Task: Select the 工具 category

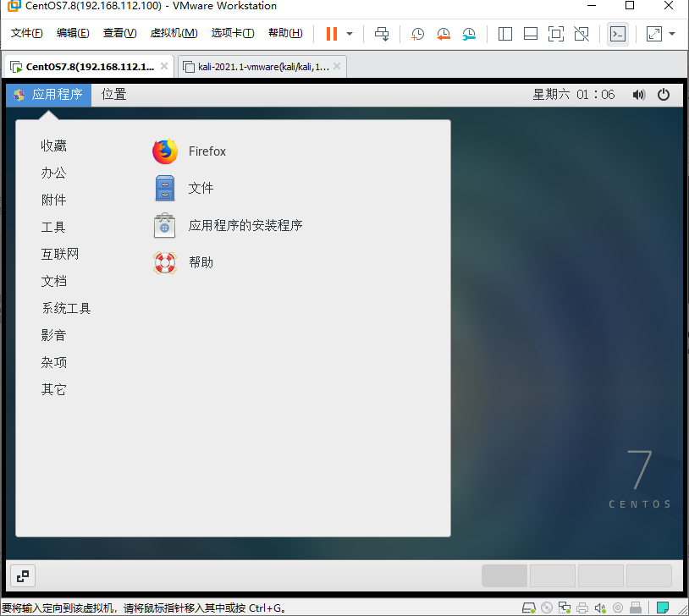Action: point(53,227)
